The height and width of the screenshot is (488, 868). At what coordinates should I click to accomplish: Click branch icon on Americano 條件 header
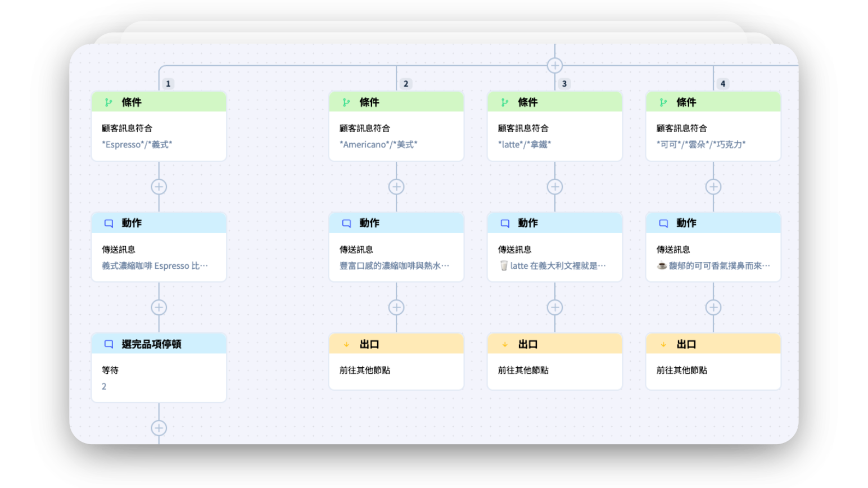pos(346,102)
